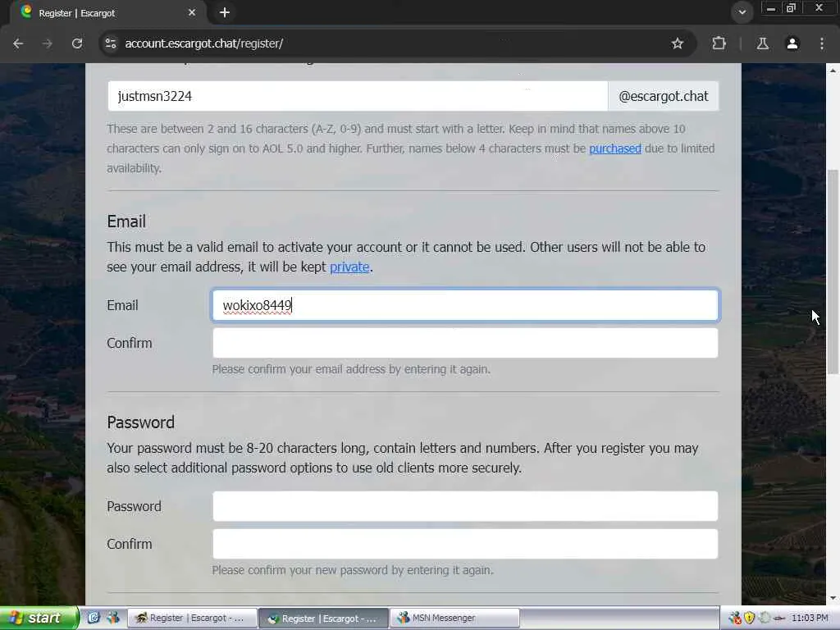Click the security shield tray icon
The height and width of the screenshot is (630, 840).
(750, 619)
